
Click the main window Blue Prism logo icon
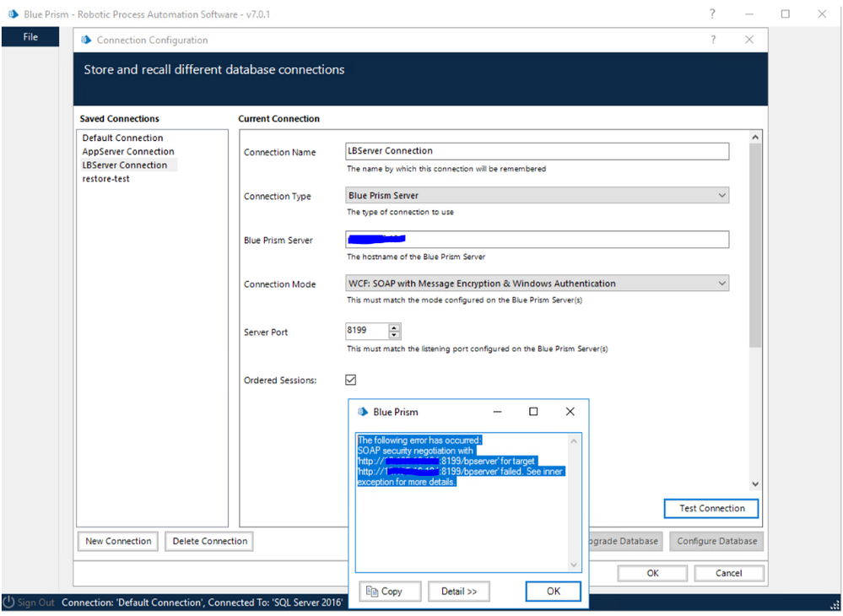point(13,14)
